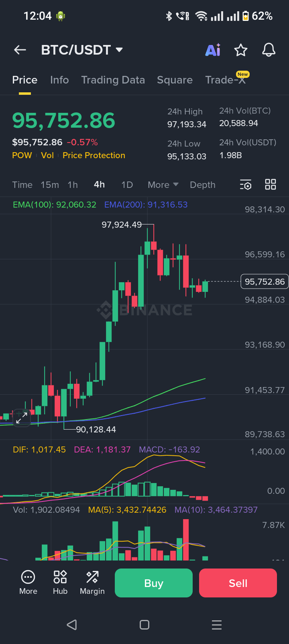Tap battery indicator in status bar

pos(245,16)
